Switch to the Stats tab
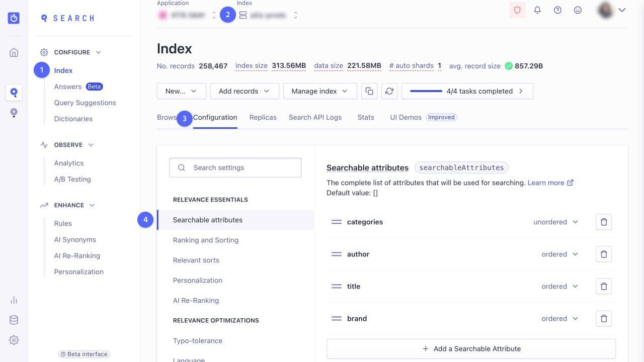This screenshot has width=644, height=362. click(366, 117)
